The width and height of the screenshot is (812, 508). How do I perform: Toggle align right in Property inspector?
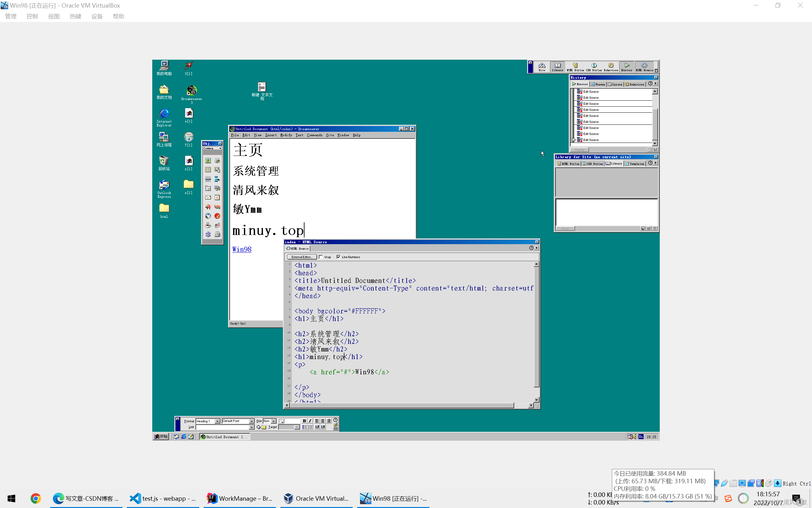[329, 421]
